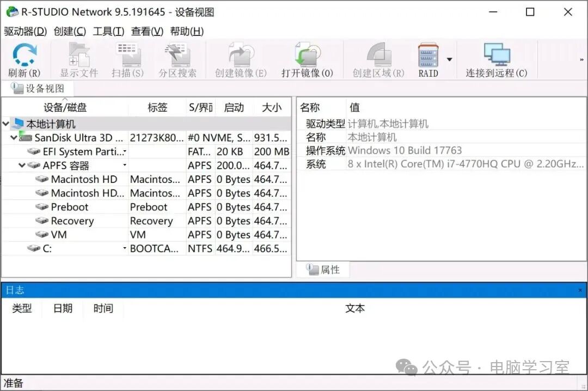Open the 工具(T) menu
The height and width of the screenshot is (391, 588).
(108, 32)
